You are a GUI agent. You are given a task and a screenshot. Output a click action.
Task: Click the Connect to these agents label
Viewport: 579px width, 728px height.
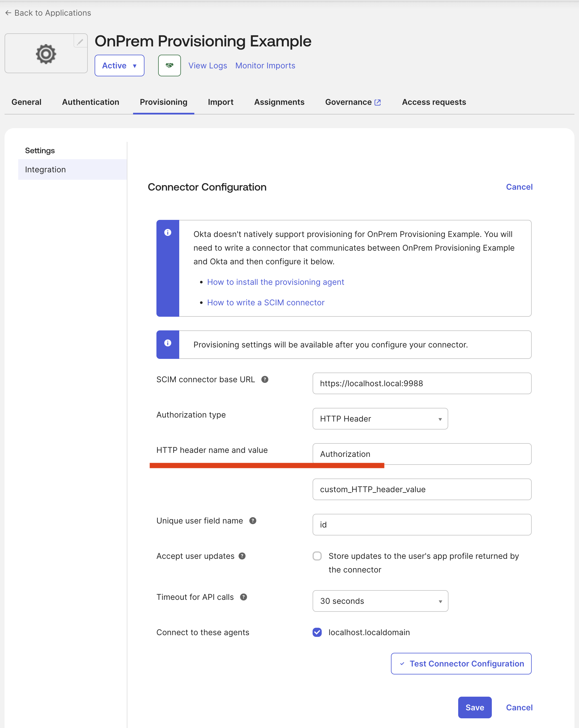coord(203,632)
